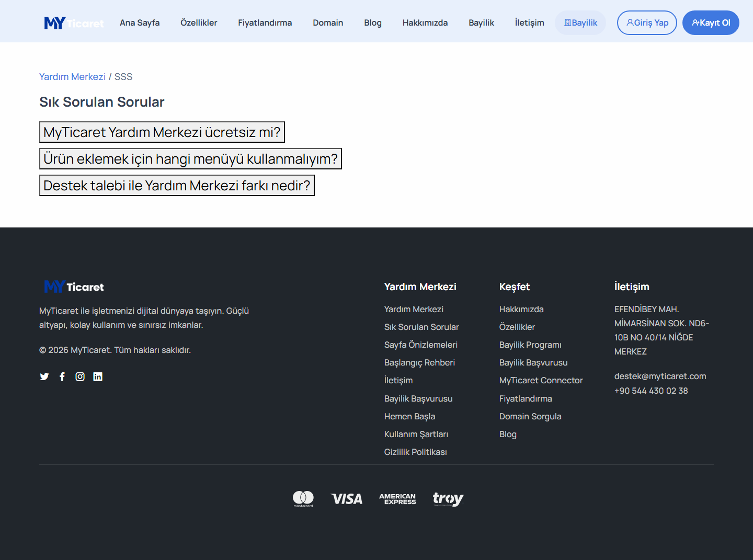Click the MyTicaret logo in the header
Viewport: 753px width, 560px height.
click(x=74, y=23)
